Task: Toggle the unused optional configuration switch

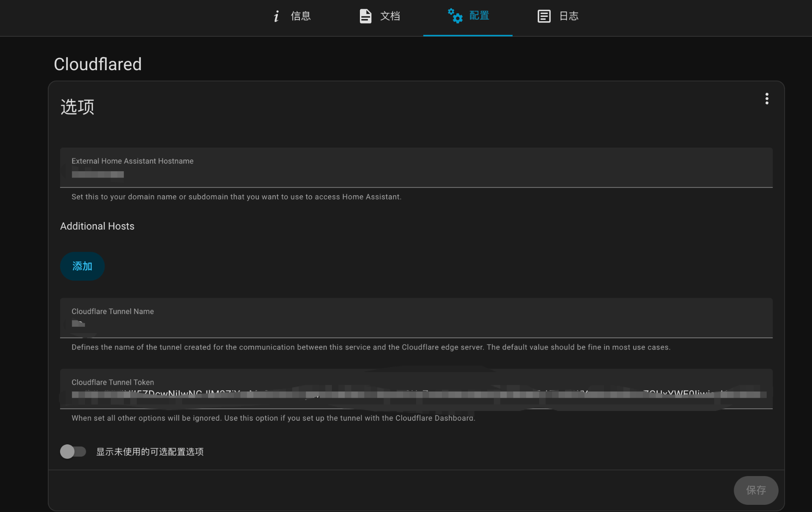Action: point(73,452)
